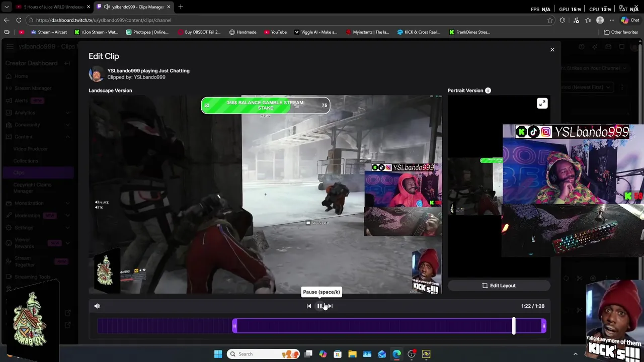This screenshot has width=644, height=362.
Task: Open the Edge settings and more menu
Action: click(x=612, y=20)
